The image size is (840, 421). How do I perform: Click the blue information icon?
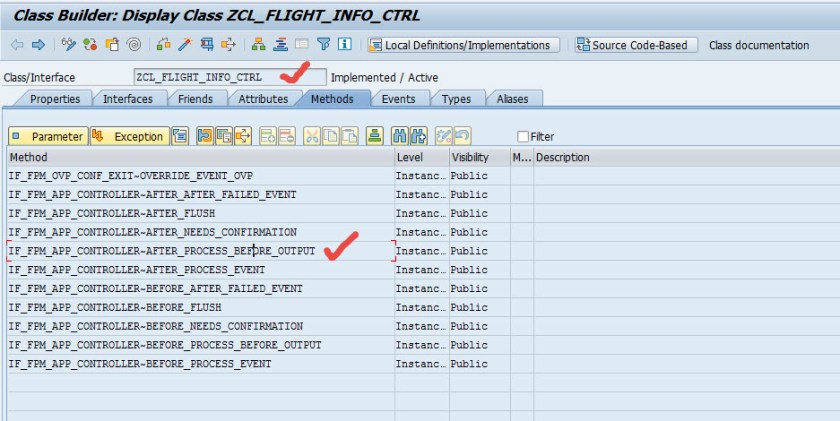click(344, 45)
